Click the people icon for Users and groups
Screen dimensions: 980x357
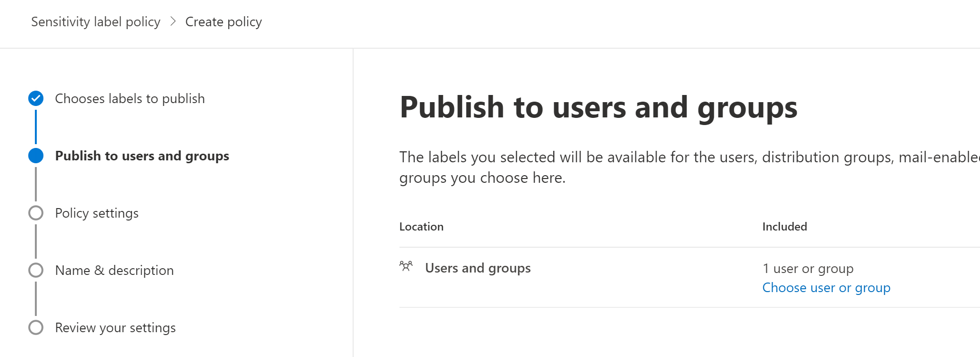coord(406,266)
